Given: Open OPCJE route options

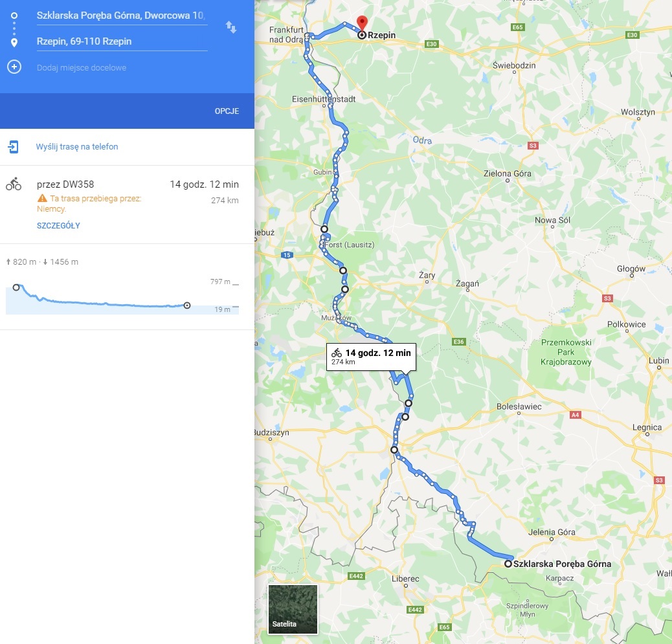Looking at the screenshot, I should [x=227, y=111].
